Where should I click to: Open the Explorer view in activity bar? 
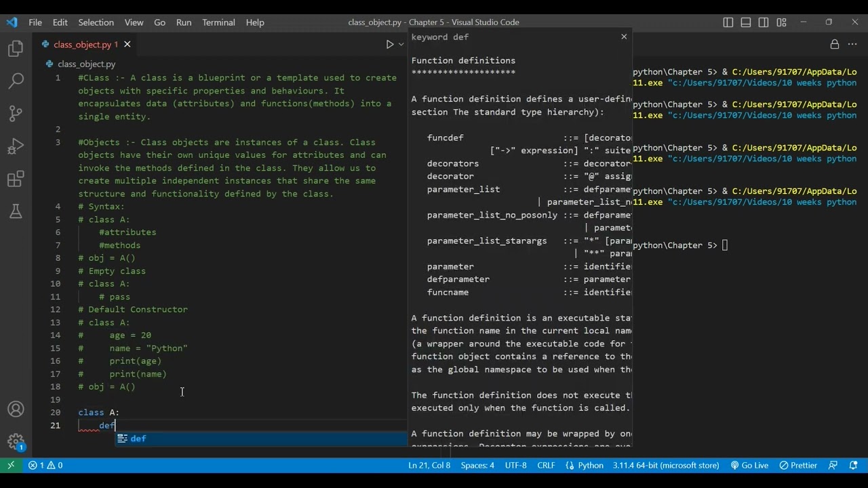(x=16, y=49)
